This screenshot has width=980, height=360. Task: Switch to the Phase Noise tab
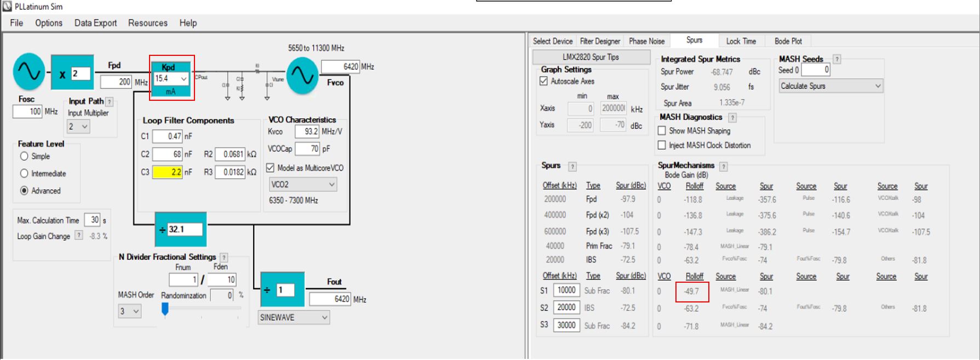point(646,41)
